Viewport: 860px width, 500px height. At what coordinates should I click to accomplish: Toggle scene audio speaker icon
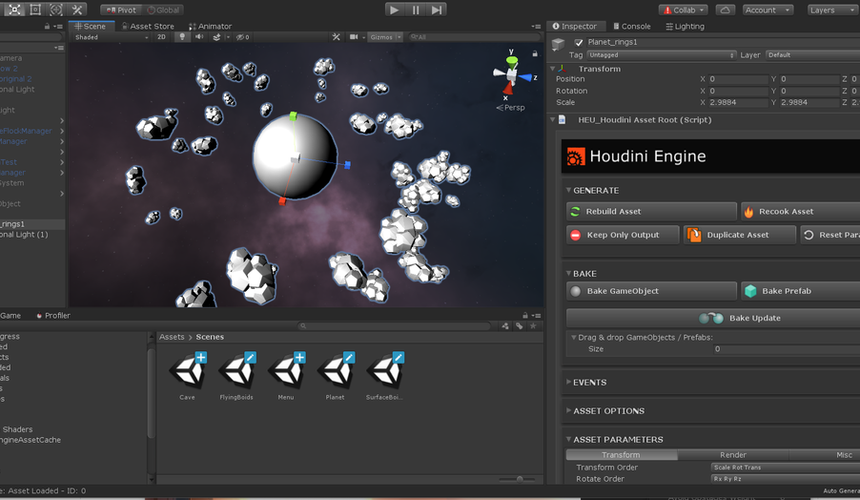coord(199,37)
